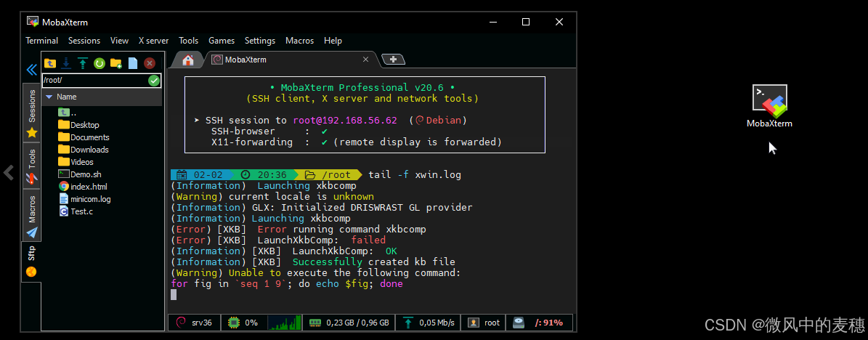Collapse the sidebar with double chevron
Screen dimensions: 868x340
pyautogui.click(x=31, y=70)
